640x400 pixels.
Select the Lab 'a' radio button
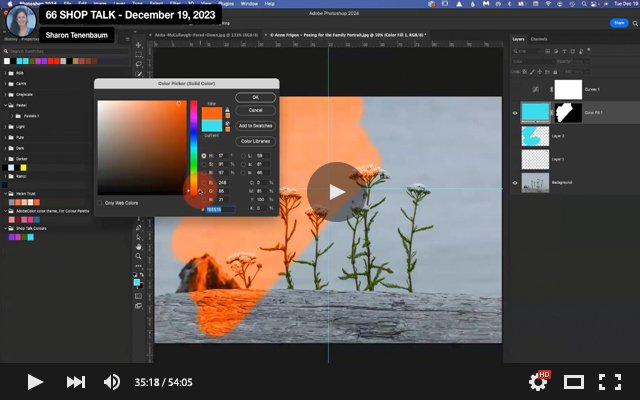243,164
